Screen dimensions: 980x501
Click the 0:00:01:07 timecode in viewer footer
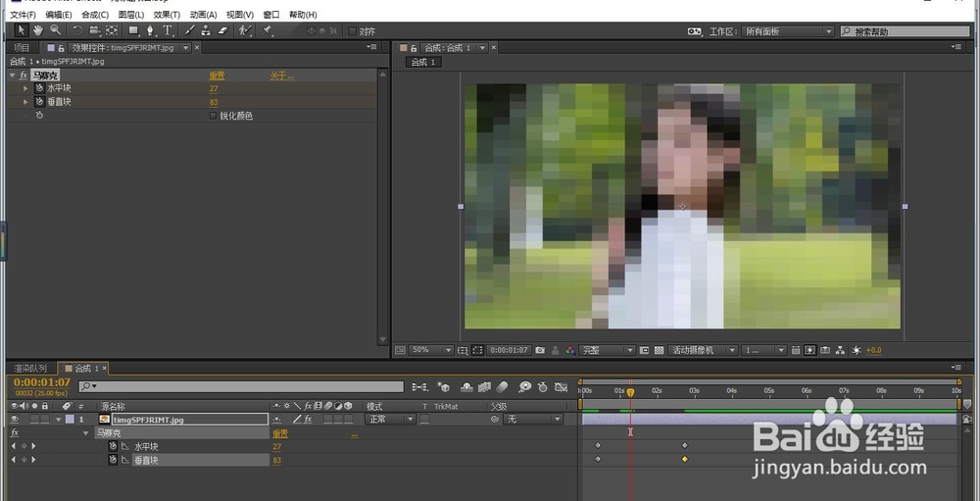508,350
